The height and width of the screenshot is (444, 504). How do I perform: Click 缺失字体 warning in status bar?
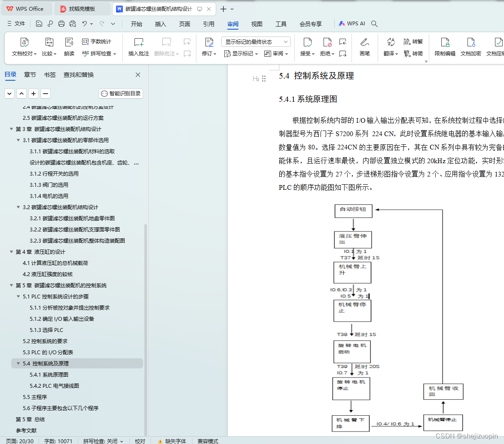172,441
